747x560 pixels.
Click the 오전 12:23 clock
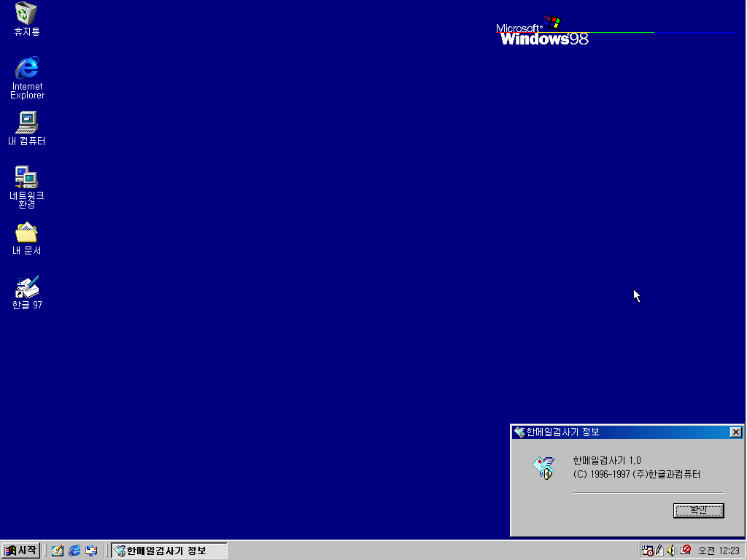tap(719, 551)
